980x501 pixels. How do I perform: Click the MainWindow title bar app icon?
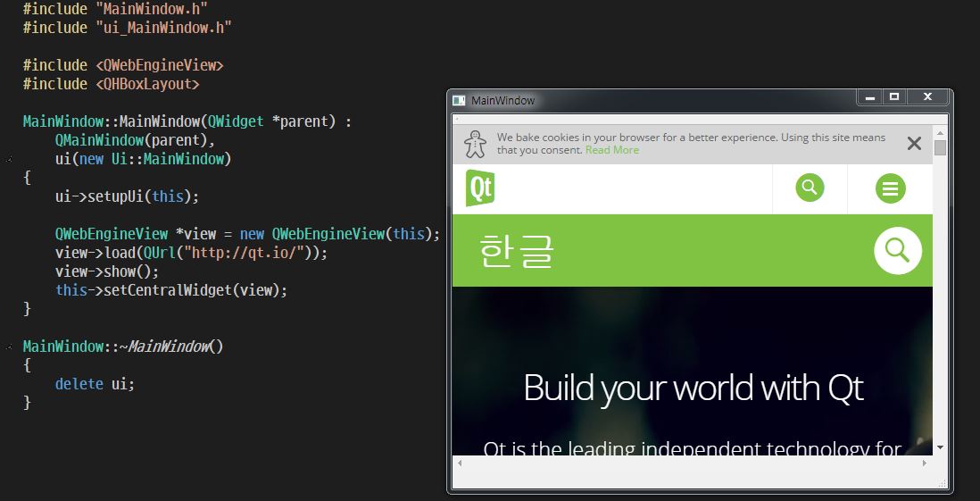(459, 101)
